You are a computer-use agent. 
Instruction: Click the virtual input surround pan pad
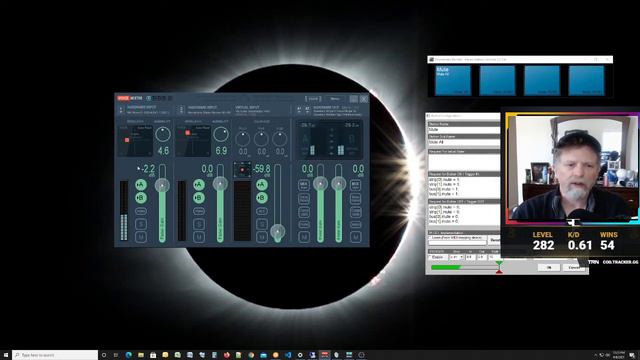[242, 170]
